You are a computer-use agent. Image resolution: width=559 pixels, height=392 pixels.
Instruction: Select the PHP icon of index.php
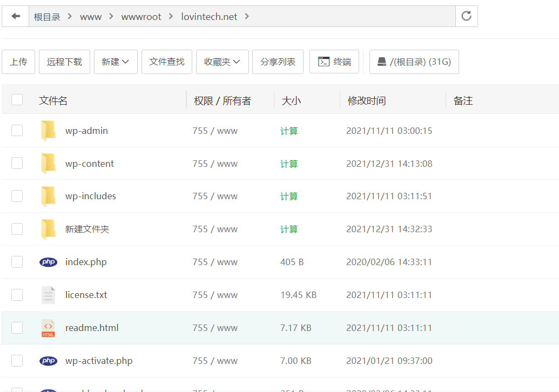pyautogui.click(x=48, y=262)
